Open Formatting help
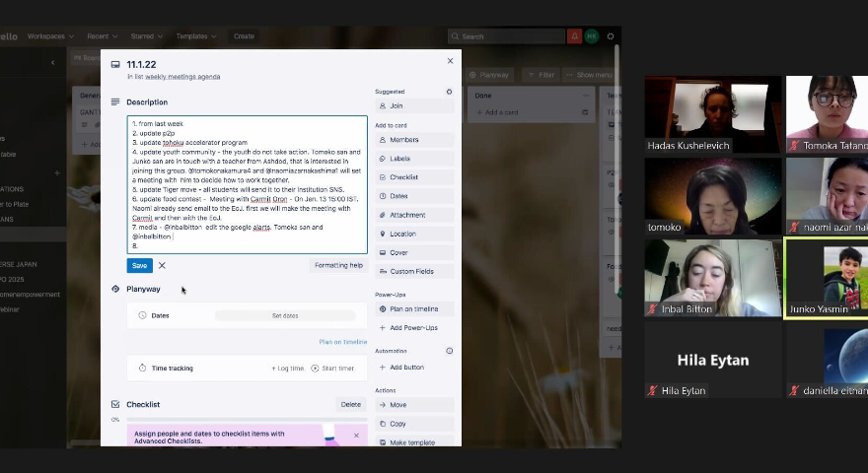Image resolution: width=868 pixels, height=473 pixels. [x=338, y=265]
